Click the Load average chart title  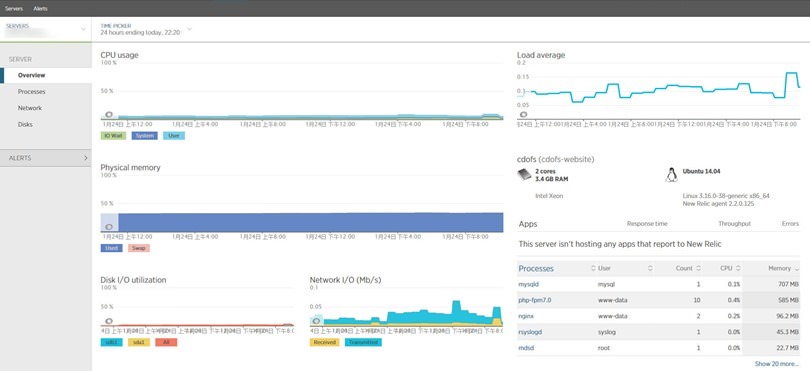coord(541,55)
